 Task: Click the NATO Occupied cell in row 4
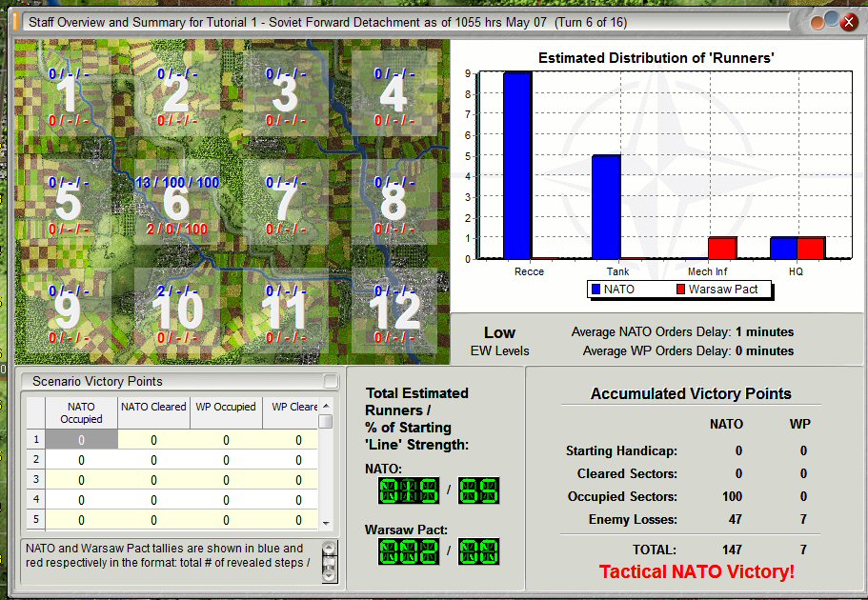point(81,499)
